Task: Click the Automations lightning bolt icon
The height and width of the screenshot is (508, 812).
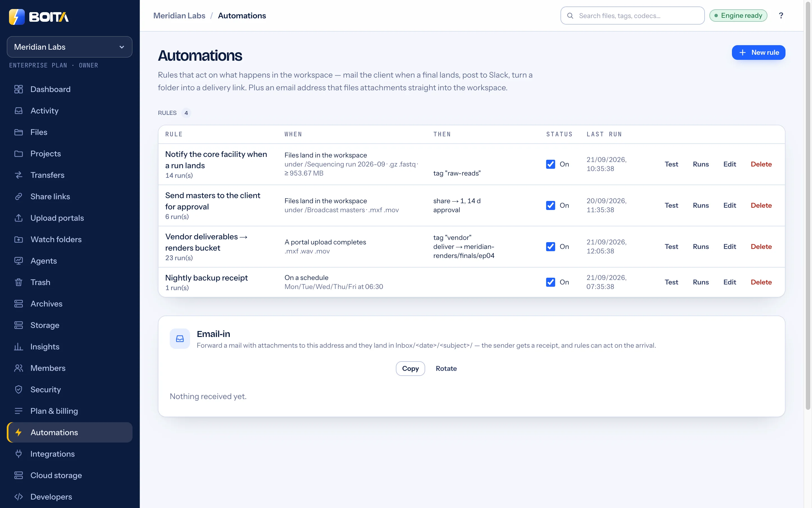Action: (18, 432)
